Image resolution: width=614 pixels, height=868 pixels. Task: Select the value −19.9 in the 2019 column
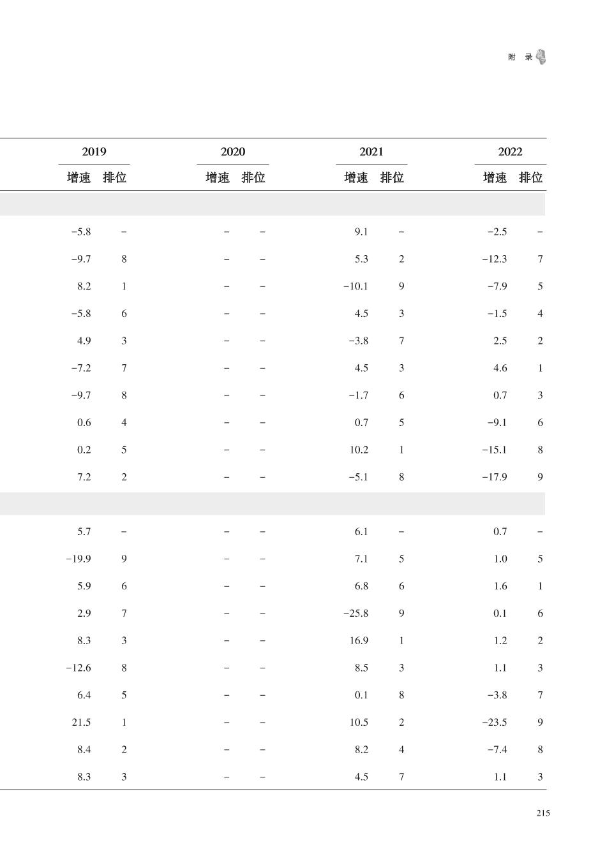pos(79,559)
